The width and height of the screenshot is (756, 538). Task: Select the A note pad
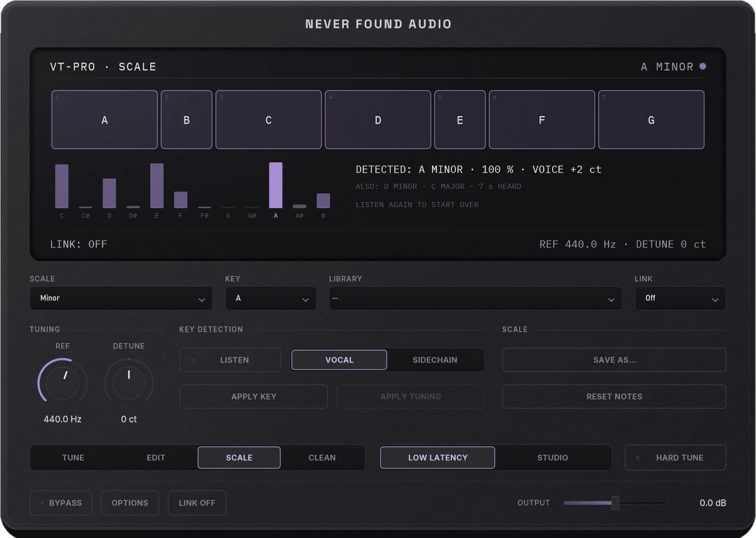pos(104,120)
